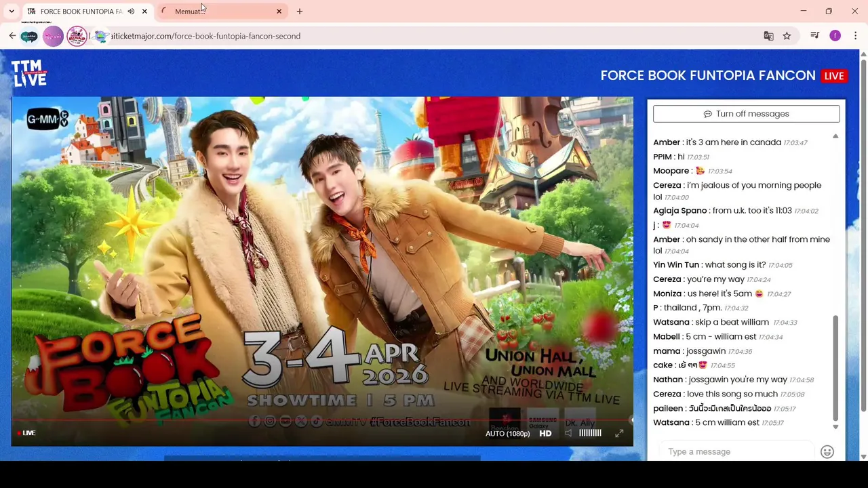Click the cake user's chat message
868x488 pixels.
pos(694,365)
